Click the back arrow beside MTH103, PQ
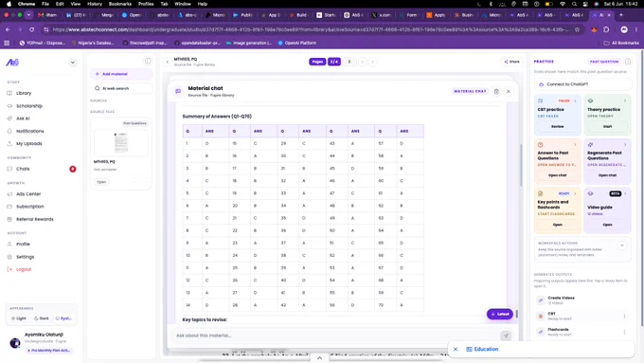Viewport: 644px width, 363px height. pyautogui.click(x=168, y=62)
